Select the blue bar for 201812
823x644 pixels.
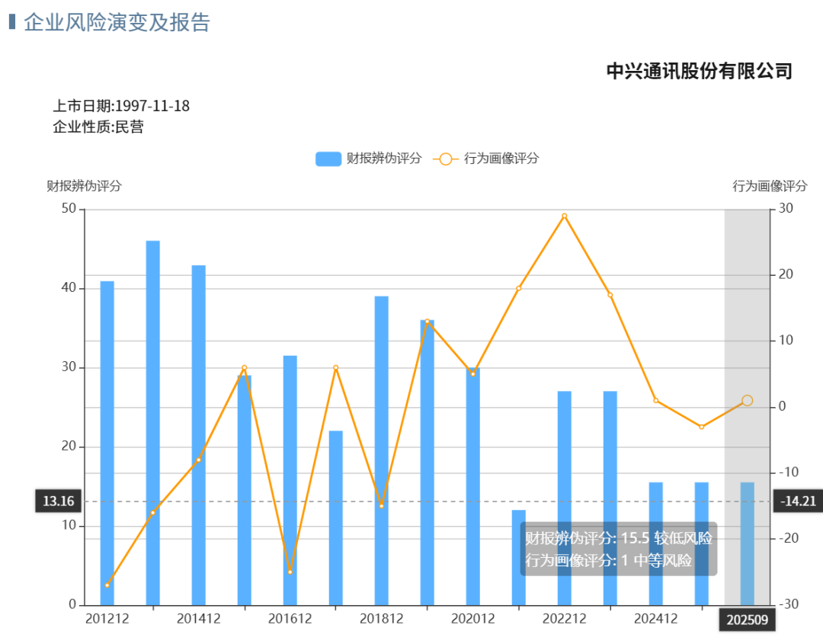click(x=382, y=450)
